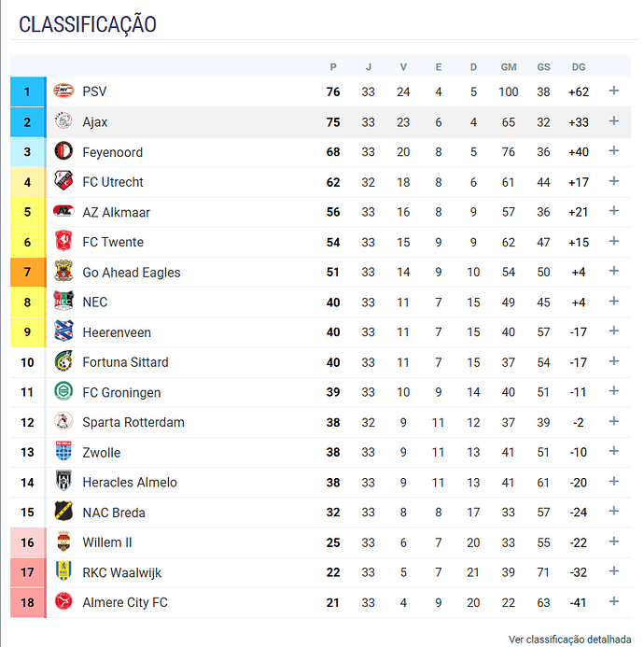The image size is (644, 647).
Task: Expand Willem II row plus sign
Action: click(x=614, y=542)
